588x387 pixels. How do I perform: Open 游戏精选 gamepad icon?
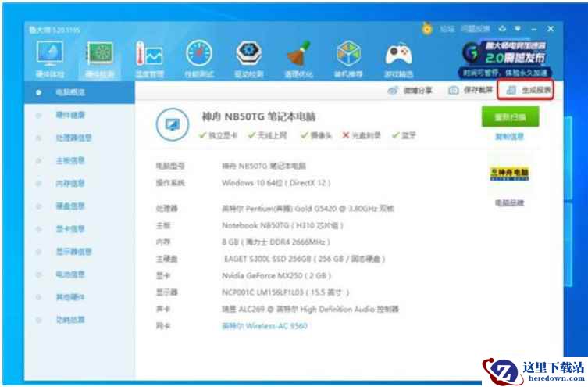click(398, 55)
